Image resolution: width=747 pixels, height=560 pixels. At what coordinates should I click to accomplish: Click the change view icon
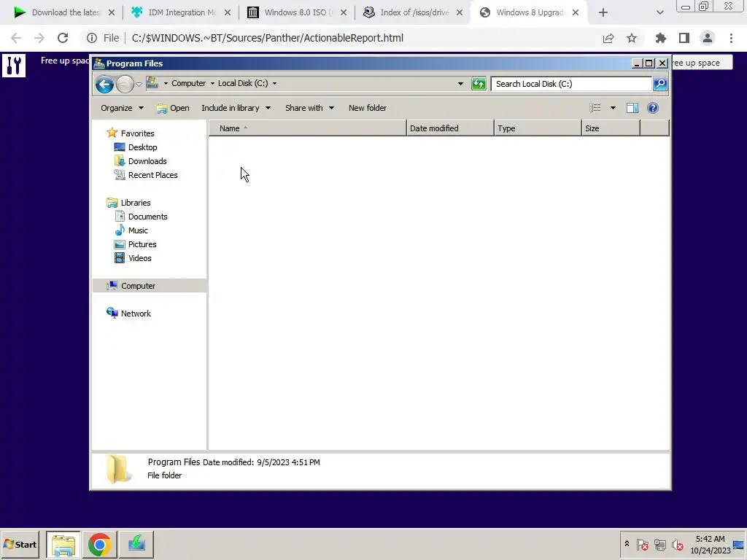point(595,108)
